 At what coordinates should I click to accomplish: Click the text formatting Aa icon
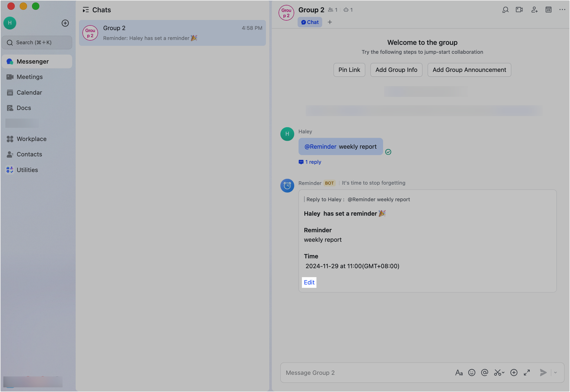[459, 373]
